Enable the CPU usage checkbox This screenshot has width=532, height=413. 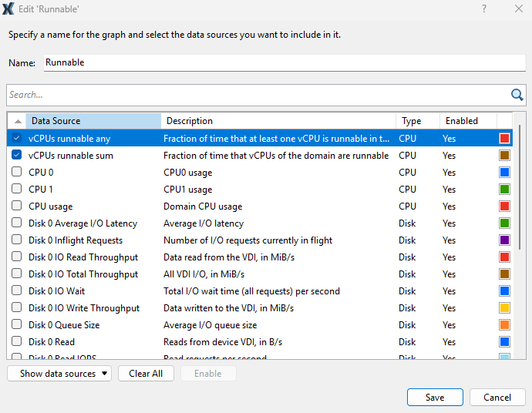17,206
